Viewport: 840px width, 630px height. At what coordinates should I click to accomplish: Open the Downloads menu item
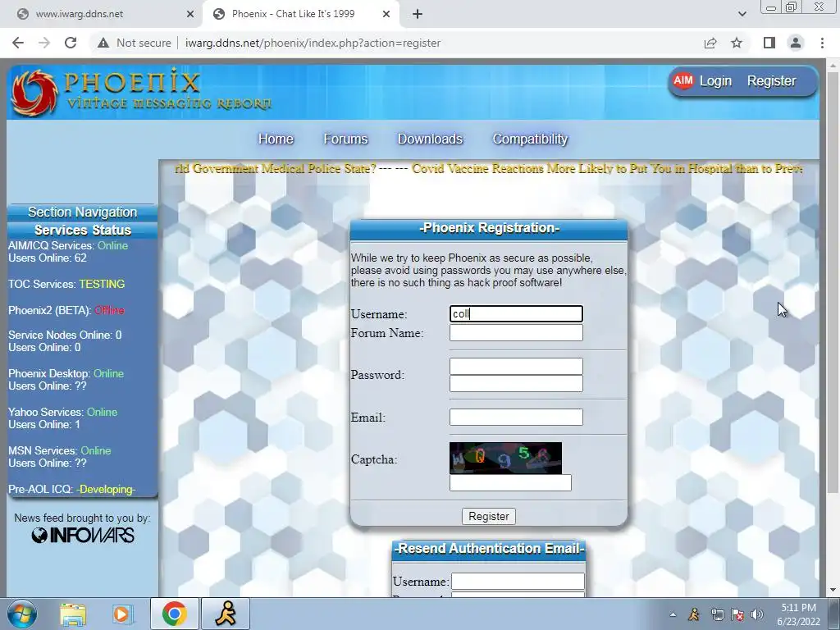(430, 139)
